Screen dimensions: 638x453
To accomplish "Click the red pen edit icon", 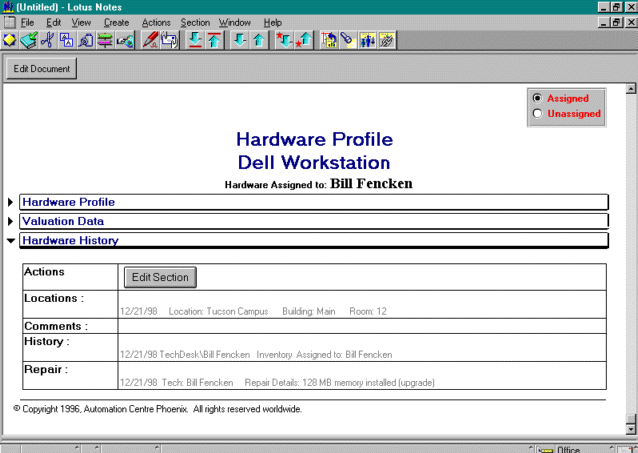I will pos(150,40).
